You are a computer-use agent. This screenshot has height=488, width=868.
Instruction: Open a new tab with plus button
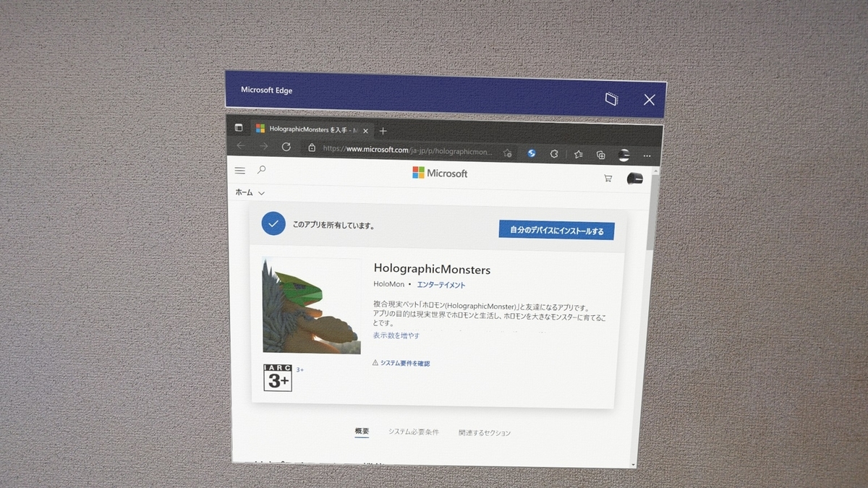pyautogui.click(x=383, y=131)
